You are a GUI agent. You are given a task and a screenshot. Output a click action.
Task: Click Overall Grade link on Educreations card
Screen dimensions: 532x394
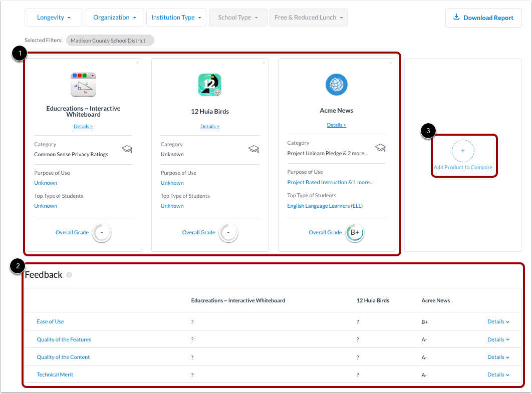tap(72, 233)
